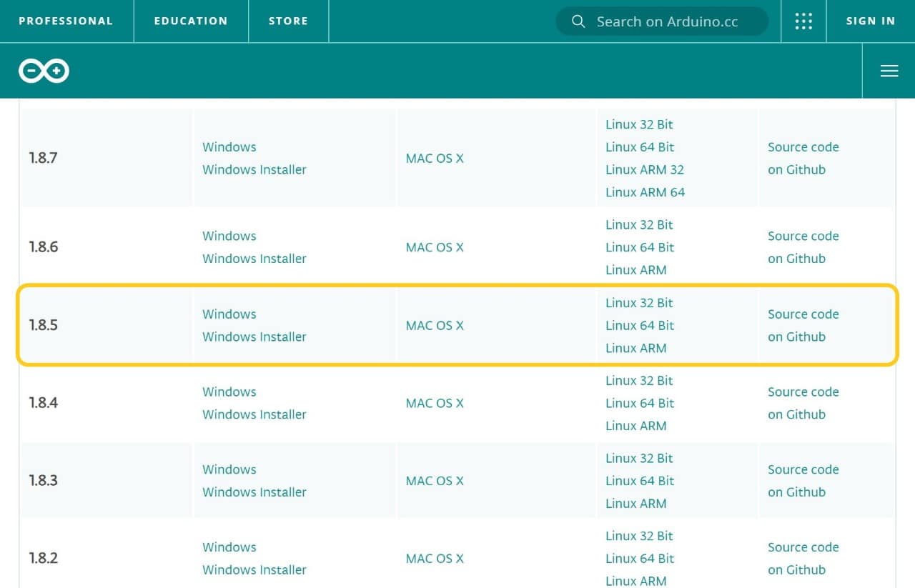
Task: Download MAC OS X build of 1.8.7
Action: (435, 159)
